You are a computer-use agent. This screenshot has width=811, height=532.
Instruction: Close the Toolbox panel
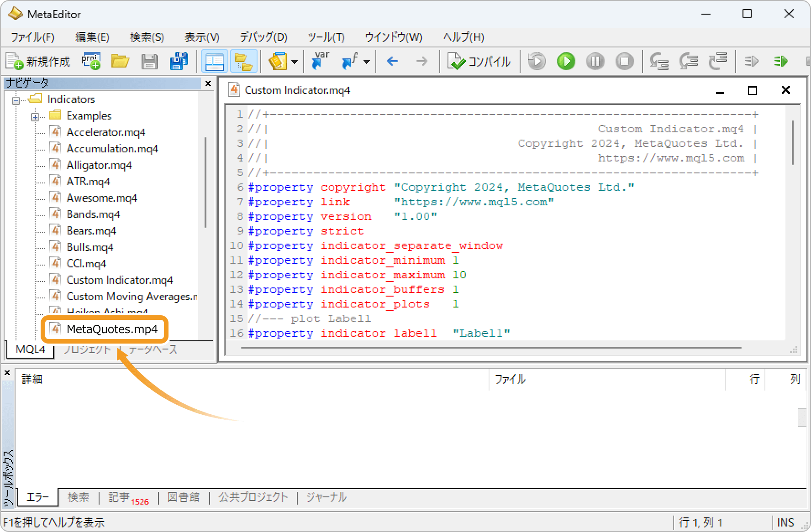[x=7, y=373]
